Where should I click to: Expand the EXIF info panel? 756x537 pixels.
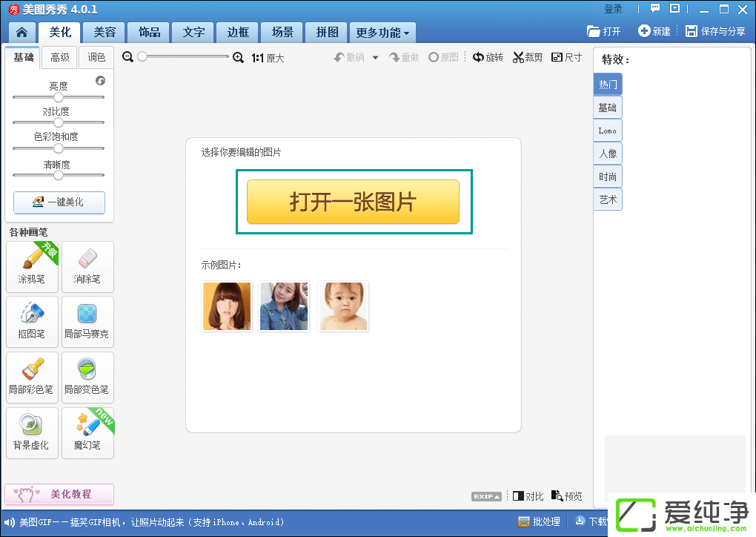486,496
